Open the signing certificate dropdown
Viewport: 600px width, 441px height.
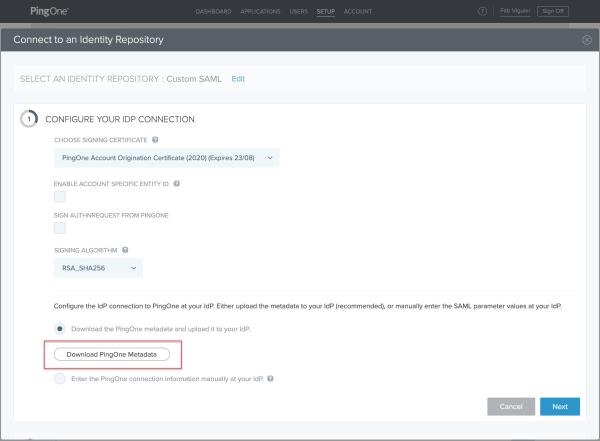[167, 158]
